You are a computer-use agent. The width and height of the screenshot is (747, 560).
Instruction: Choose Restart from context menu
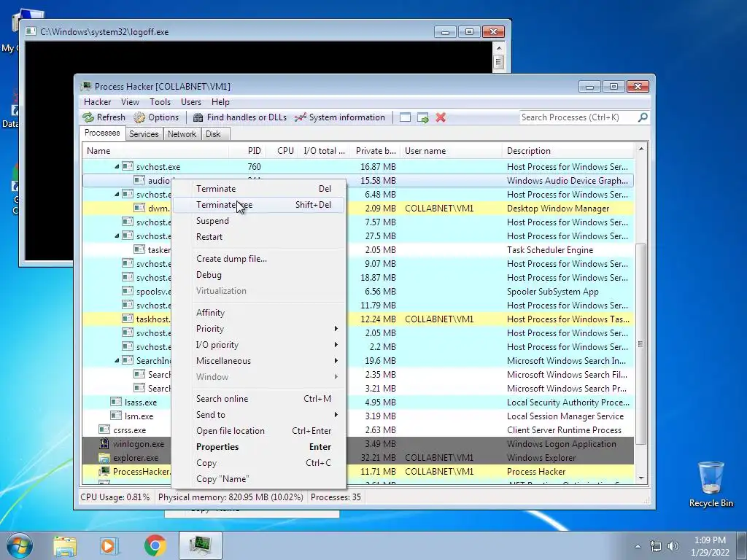(x=258, y=237)
